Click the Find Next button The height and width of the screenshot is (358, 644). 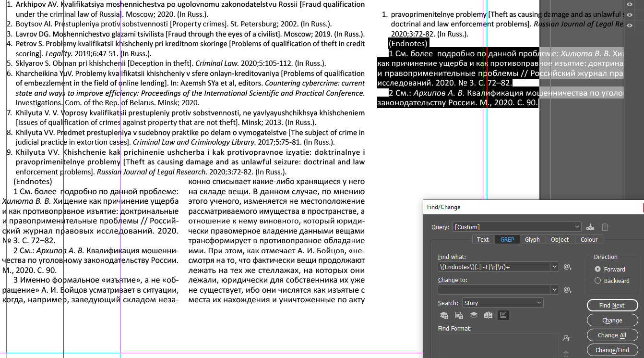(612, 305)
